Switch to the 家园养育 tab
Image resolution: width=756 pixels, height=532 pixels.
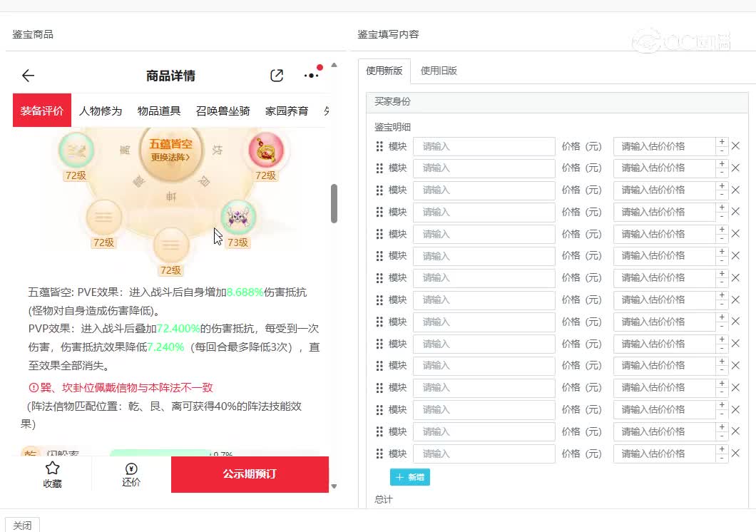click(287, 111)
